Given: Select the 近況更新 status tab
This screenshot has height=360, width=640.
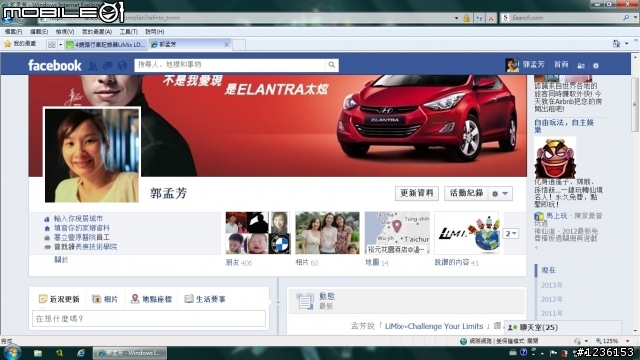Looking at the screenshot, I should click(x=59, y=299).
